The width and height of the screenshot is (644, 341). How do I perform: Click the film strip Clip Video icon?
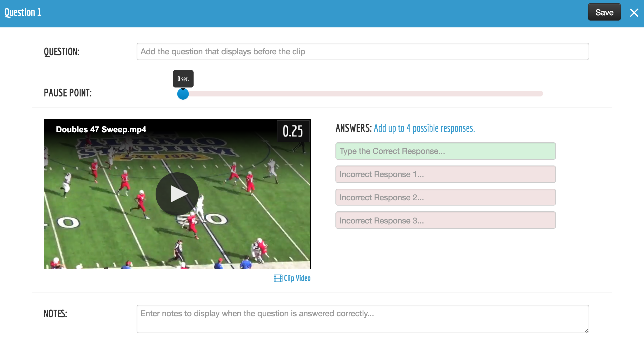pyautogui.click(x=278, y=278)
